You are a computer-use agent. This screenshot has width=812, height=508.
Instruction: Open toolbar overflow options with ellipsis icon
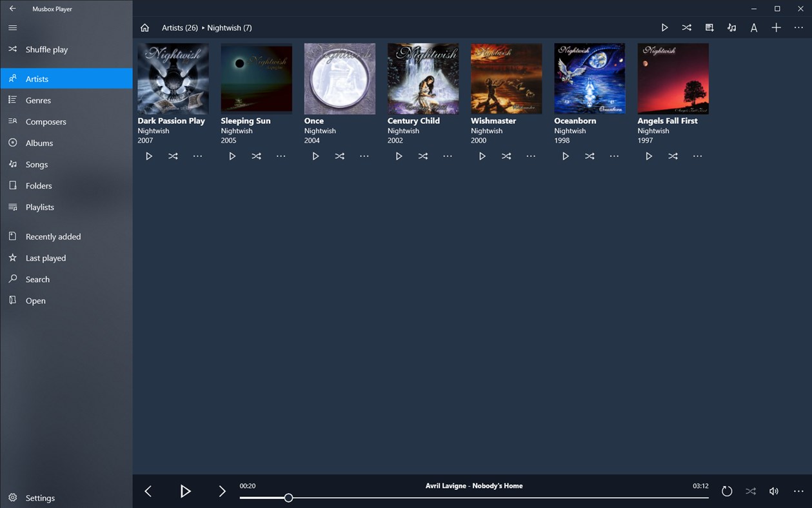(798, 27)
